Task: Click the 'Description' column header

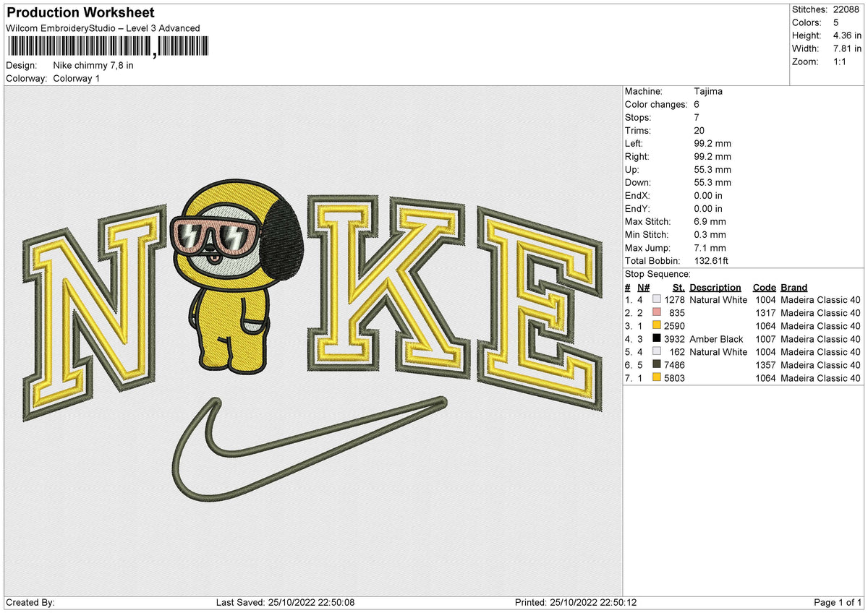Action: pos(715,287)
